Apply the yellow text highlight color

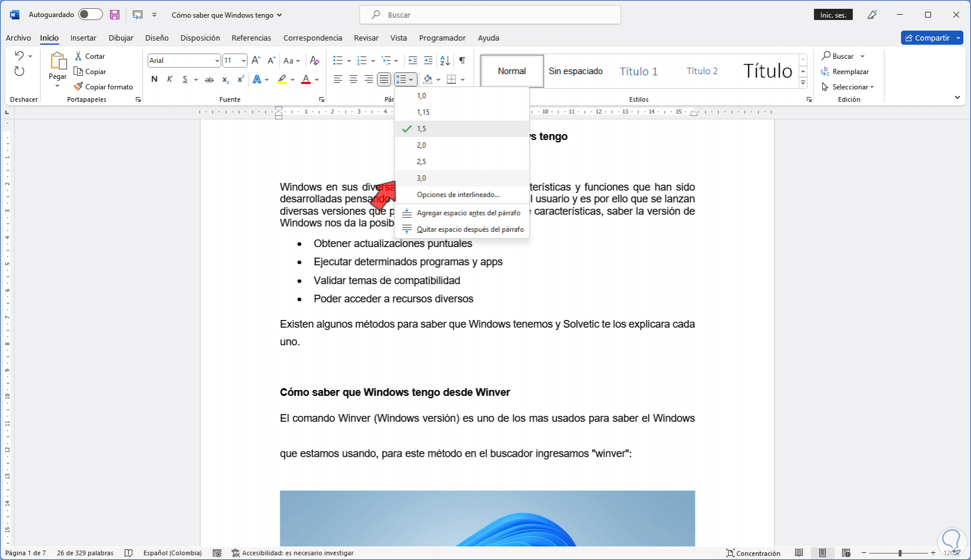282,79
